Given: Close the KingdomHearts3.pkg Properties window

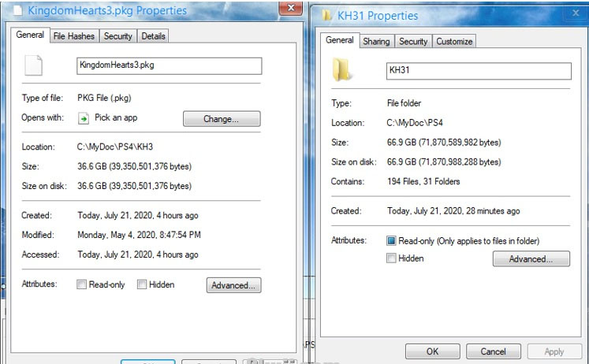Looking at the screenshot, I should point(291,8).
